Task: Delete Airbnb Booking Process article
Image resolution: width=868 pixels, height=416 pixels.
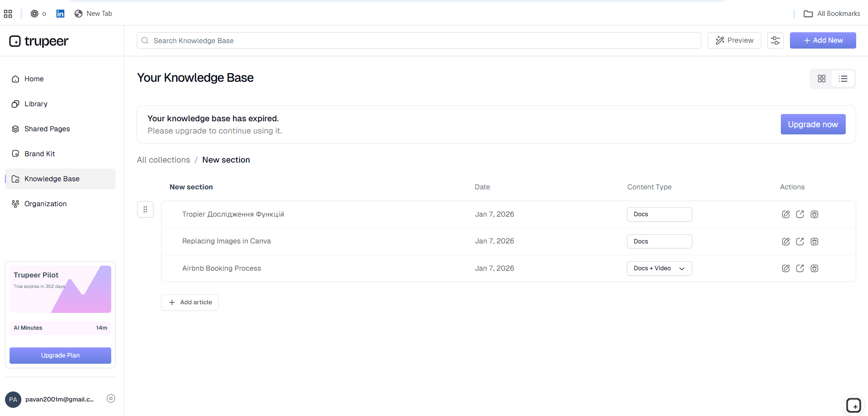Action: pyautogui.click(x=814, y=268)
